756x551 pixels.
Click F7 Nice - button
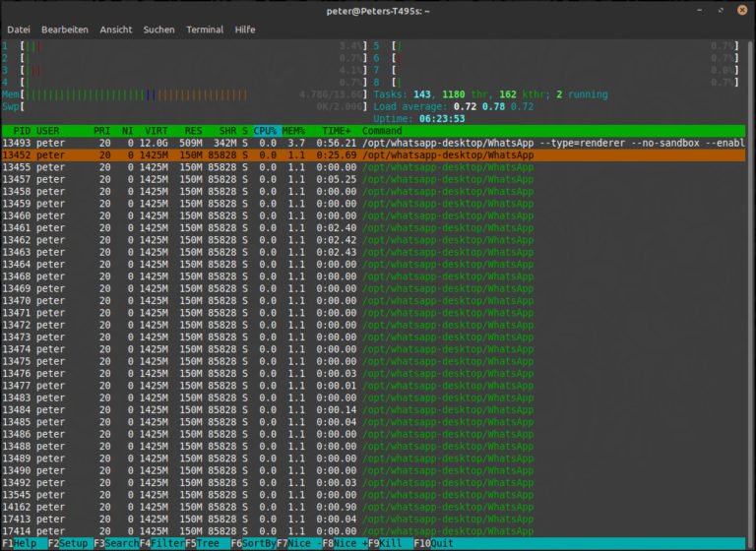[299, 543]
